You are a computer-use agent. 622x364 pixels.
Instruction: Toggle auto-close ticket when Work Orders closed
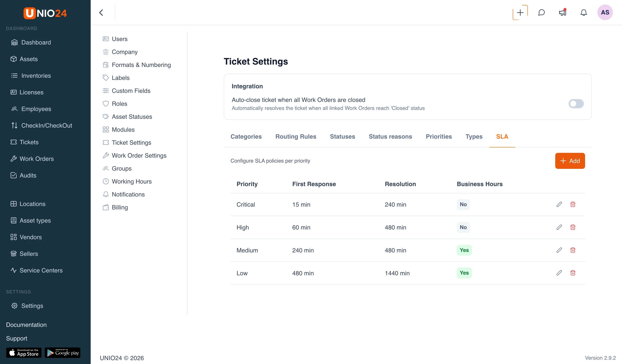(x=576, y=104)
